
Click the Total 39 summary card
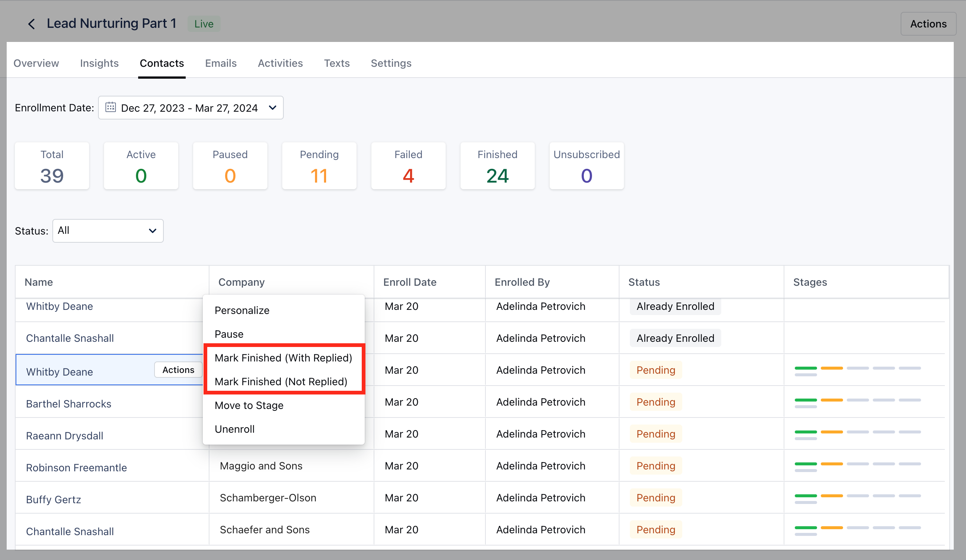(52, 166)
